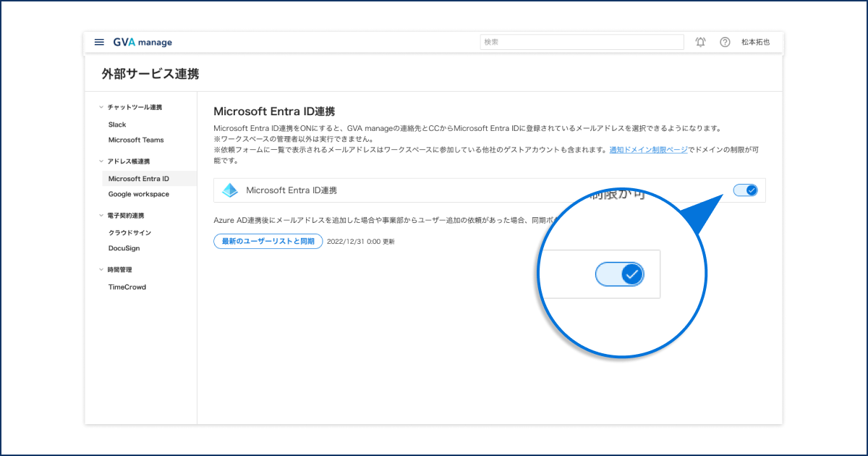Select TimeCrowd in the sidebar
Image resolution: width=868 pixels, height=456 pixels.
(x=127, y=287)
